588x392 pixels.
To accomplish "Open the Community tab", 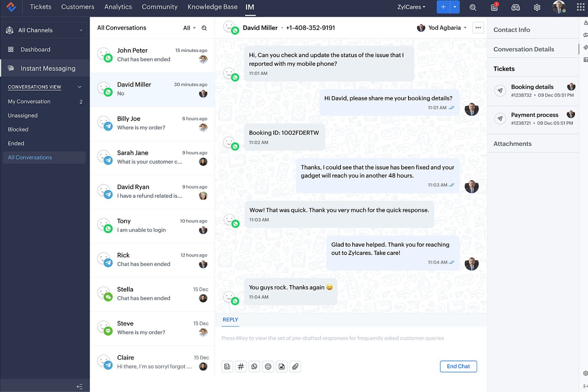I will [x=160, y=7].
